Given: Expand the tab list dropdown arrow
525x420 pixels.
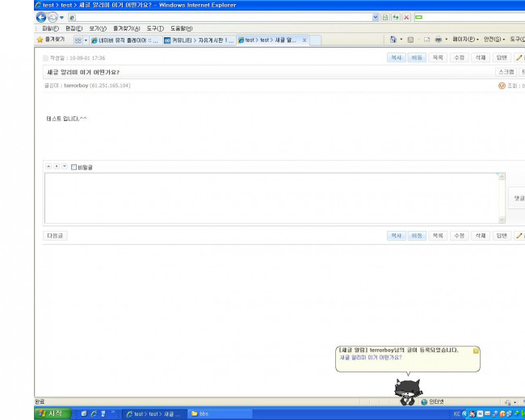Looking at the screenshot, I should click(x=86, y=40).
